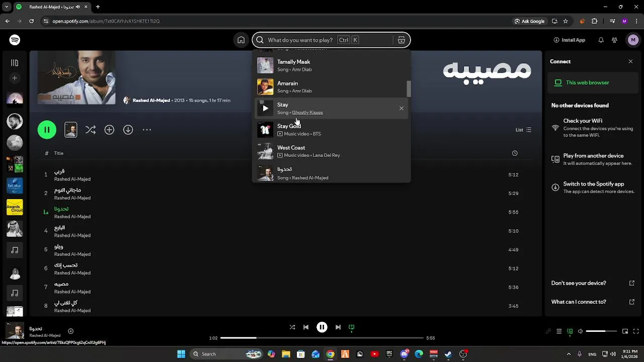Open Don't see your device link
The height and width of the screenshot is (362, 644).
pos(593,283)
